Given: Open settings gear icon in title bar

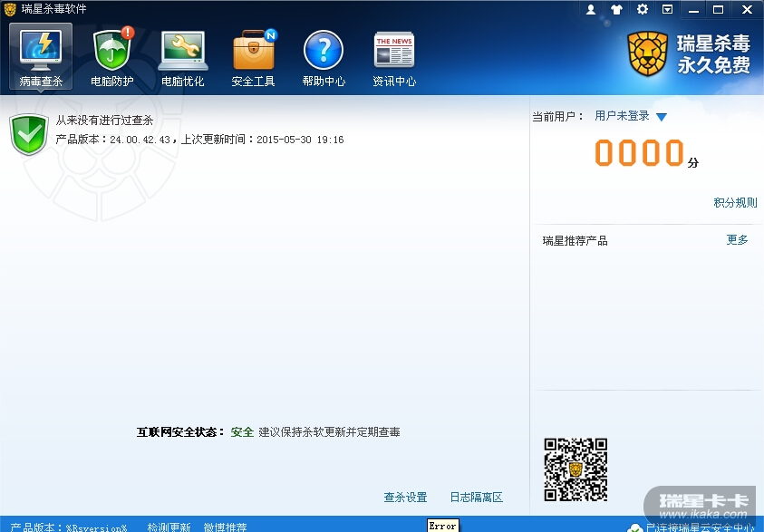Looking at the screenshot, I should tap(643, 9).
